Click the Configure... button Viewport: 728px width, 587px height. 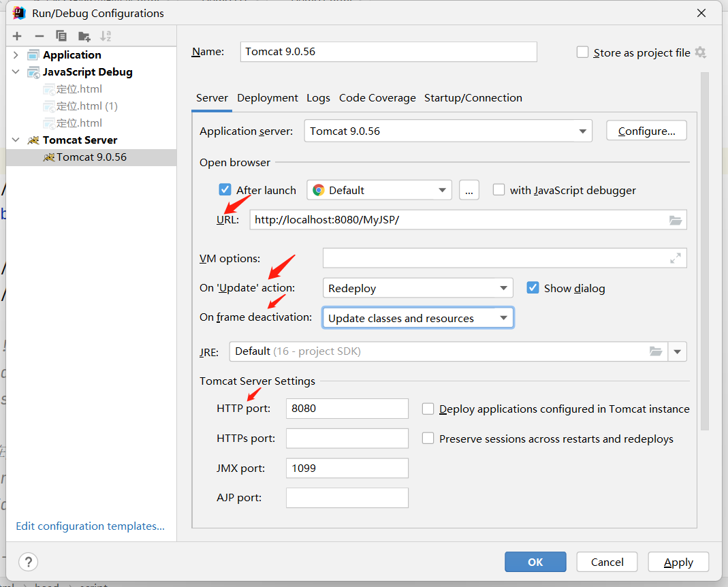tap(646, 131)
